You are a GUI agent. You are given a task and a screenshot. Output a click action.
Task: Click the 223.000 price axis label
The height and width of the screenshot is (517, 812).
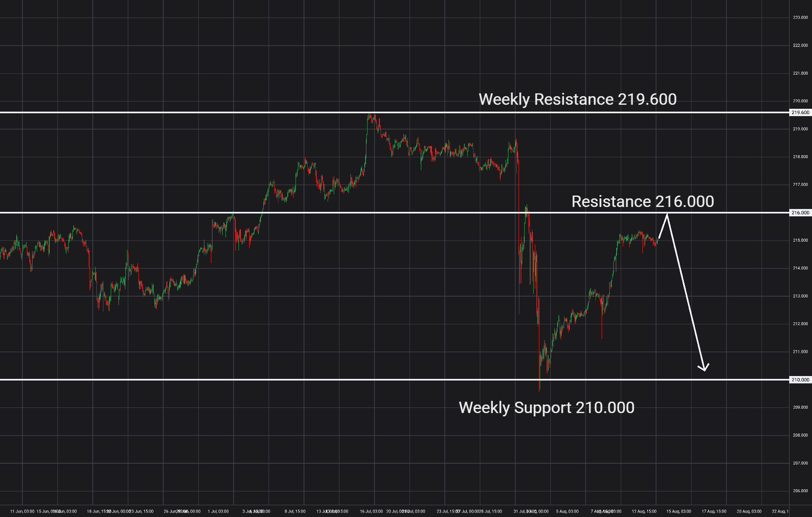click(800, 18)
